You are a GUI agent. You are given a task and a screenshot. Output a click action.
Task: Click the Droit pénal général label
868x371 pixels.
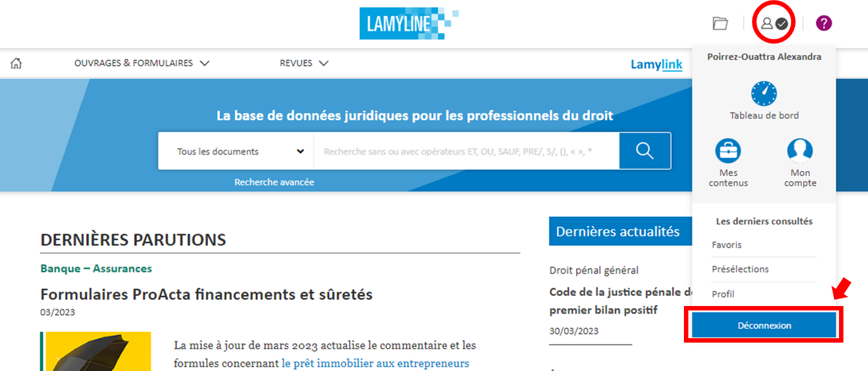coord(594,270)
